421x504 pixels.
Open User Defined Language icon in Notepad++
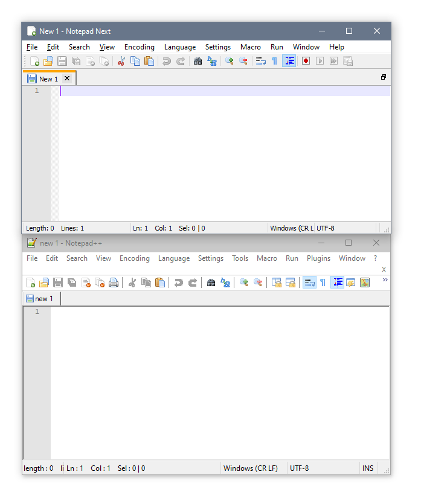[351, 282]
